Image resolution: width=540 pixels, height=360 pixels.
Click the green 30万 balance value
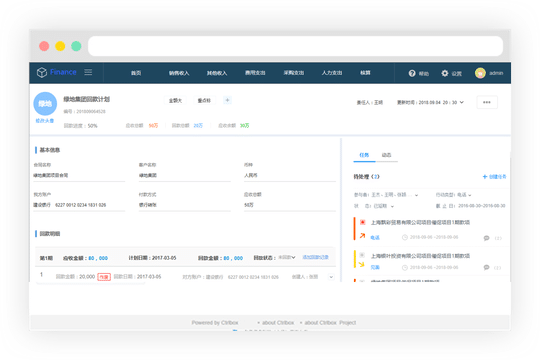tap(245, 125)
